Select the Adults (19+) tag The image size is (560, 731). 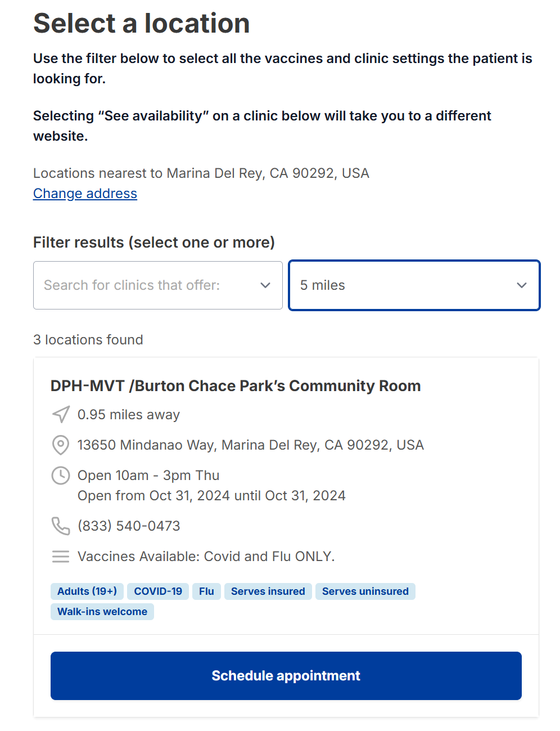(87, 591)
